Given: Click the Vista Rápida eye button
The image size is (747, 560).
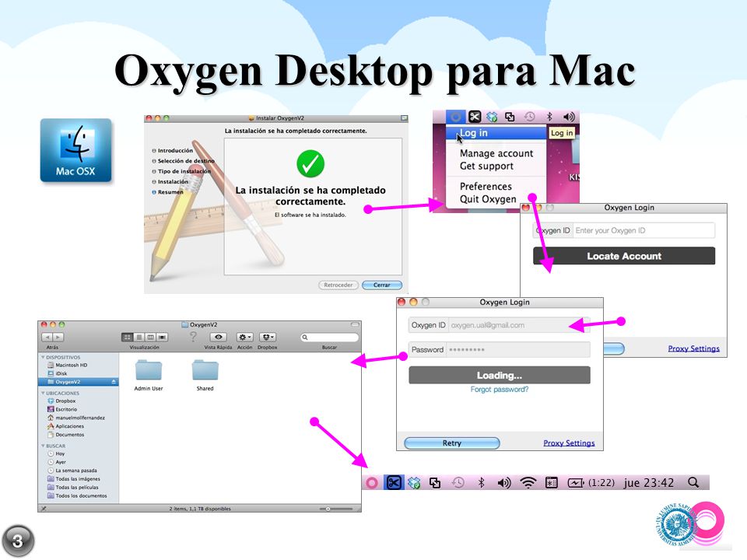Looking at the screenshot, I should coord(218,337).
